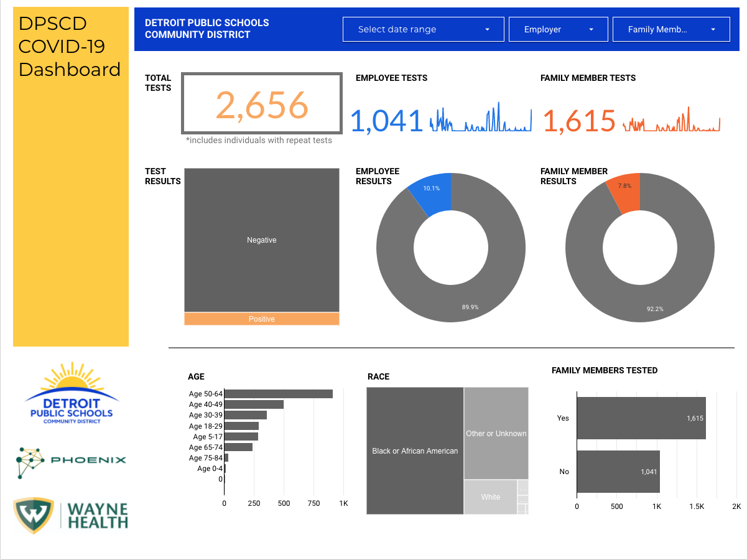Open the Select date range dropdown
Image resolution: width=747 pixels, height=560 pixels.
point(424,29)
